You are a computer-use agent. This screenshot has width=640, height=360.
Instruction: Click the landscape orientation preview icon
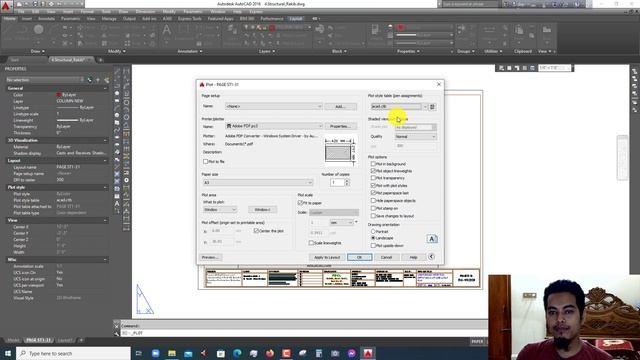[x=432, y=239]
